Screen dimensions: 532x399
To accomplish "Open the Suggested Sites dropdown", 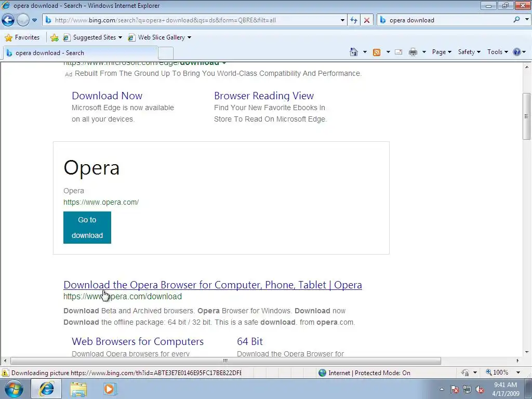I will pos(92,37).
